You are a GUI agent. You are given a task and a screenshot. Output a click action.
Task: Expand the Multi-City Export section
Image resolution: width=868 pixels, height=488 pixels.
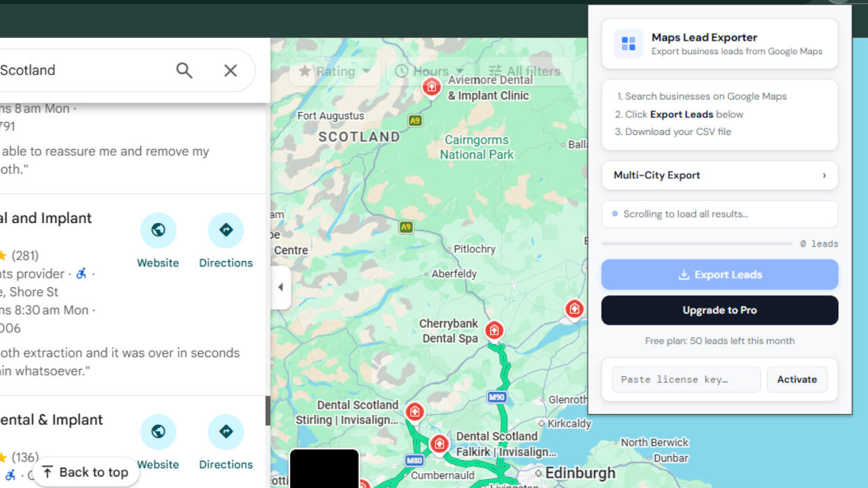pos(719,176)
